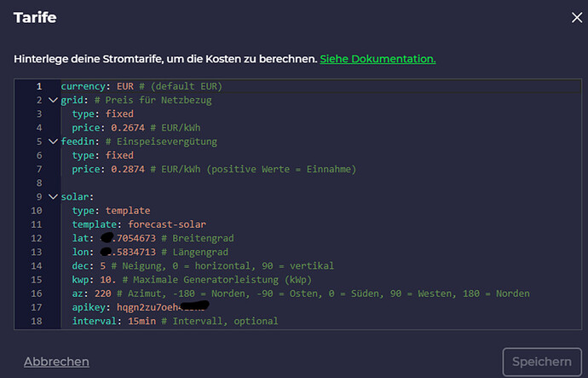
Task: Click the Speichern button
Action: point(542,362)
